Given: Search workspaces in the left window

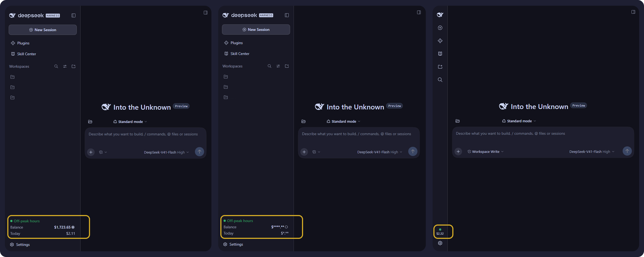Looking at the screenshot, I should pos(56,66).
